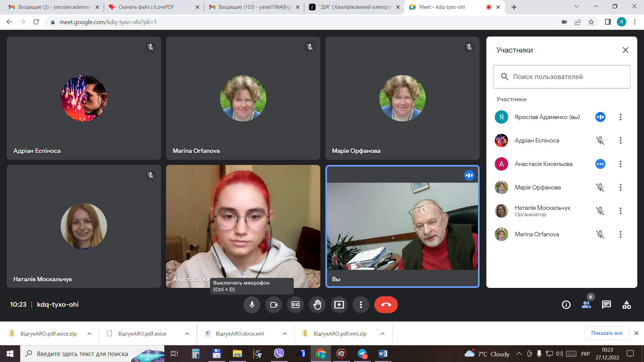The width and height of the screenshot is (644, 362).
Task: Click Показать все downloads button
Action: 606,333
